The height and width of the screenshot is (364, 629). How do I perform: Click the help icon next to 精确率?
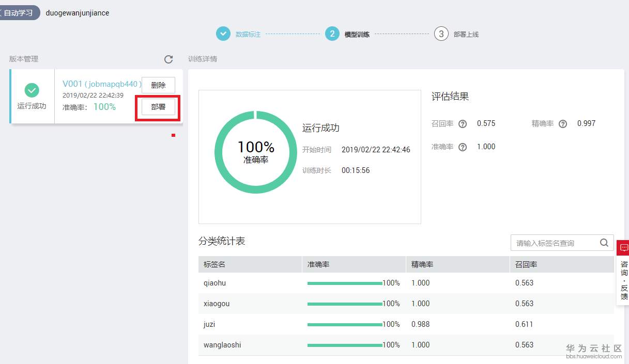coord(563,124)
